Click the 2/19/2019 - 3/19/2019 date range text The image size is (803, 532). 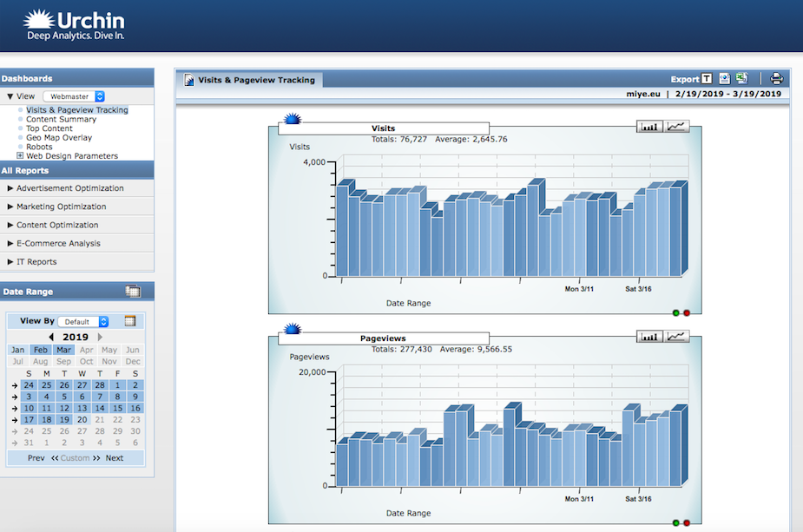point(728,95)
